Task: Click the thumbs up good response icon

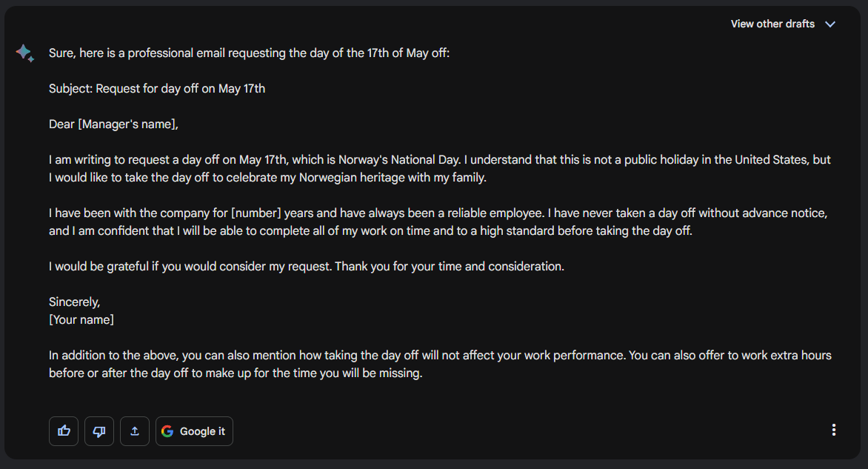Action: (64, 431)
